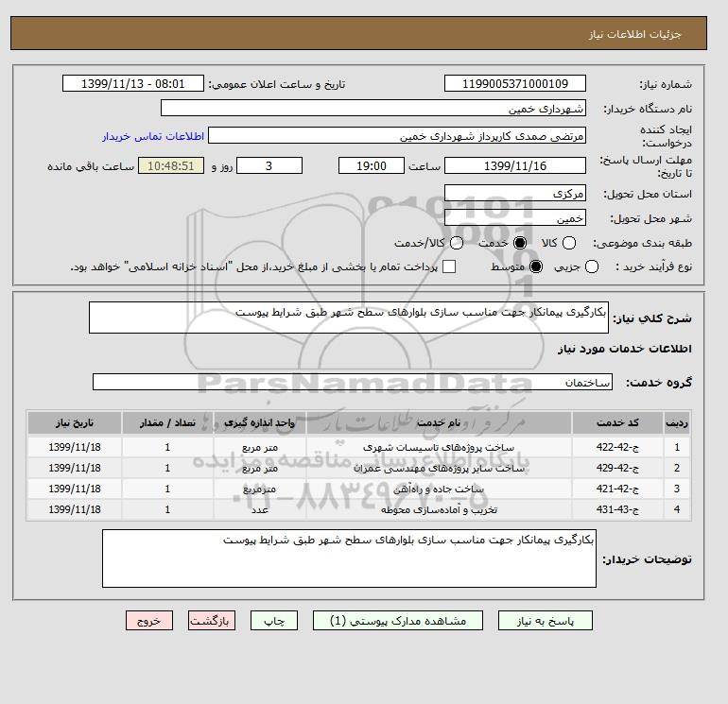Click the پاسخ به نیاز button
This screenshot has width=728, height=704.
[546, 621]
